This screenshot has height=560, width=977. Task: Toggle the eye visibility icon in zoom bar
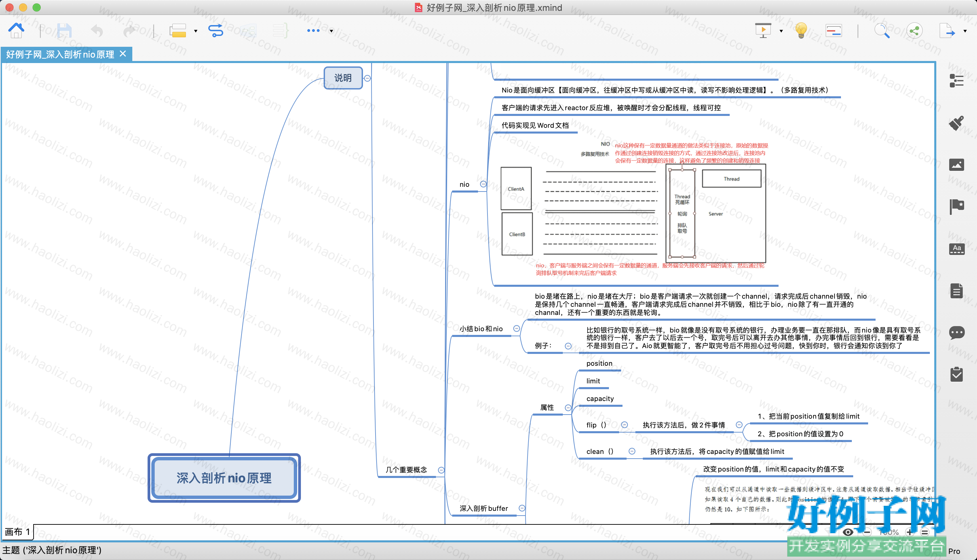tap(848, 532)
